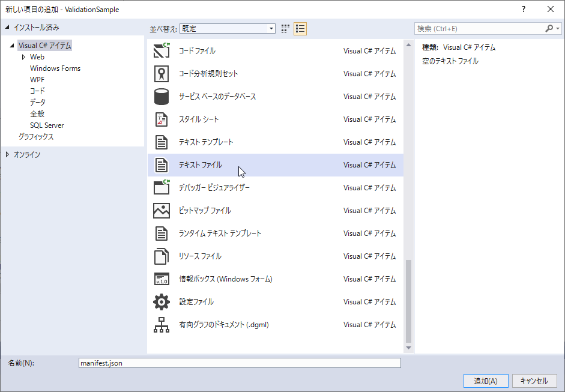Select the 設定ファイル gear icon
Image resolution: width=565 pixels, height=392 pixels.
tap(162, 301)
